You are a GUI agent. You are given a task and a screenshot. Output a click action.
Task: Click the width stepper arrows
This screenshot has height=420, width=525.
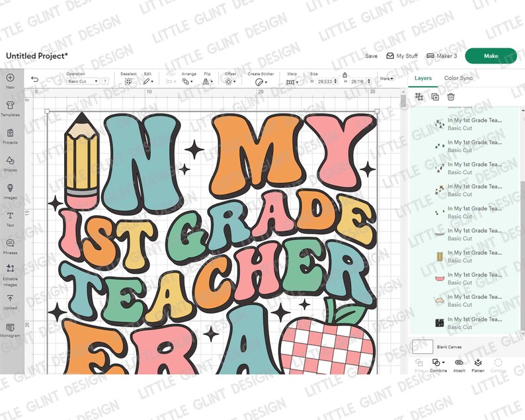coord(336,81)
